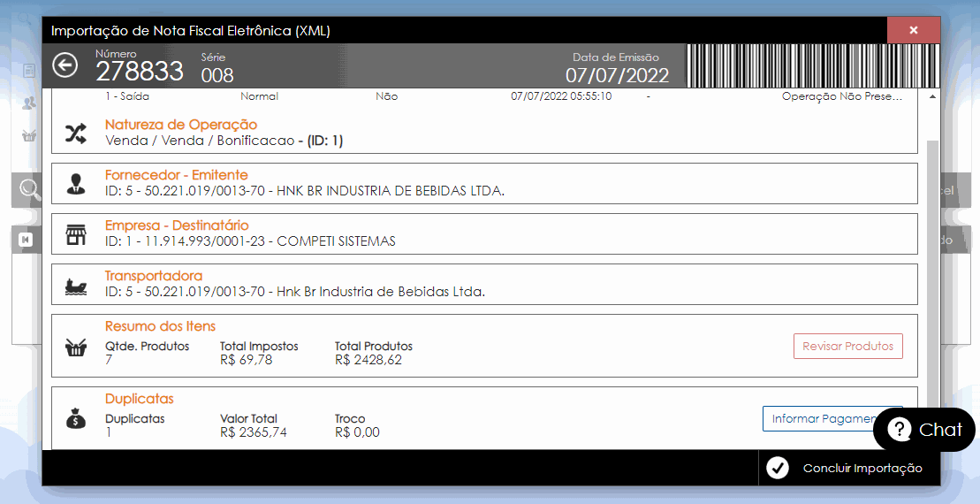This screenshot has height=504, width=980.
Task: Click the Informar Pagamento button
Action: tap(832, 419)
